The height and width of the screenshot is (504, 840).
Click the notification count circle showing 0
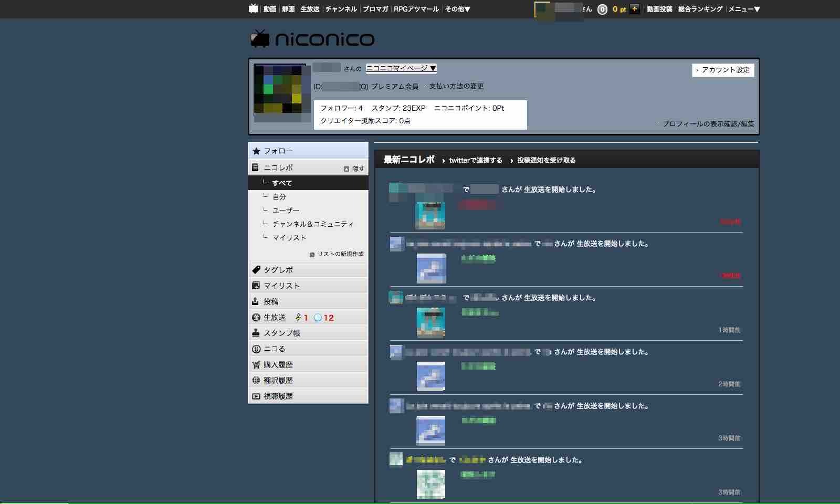click(x=602, y=9)
